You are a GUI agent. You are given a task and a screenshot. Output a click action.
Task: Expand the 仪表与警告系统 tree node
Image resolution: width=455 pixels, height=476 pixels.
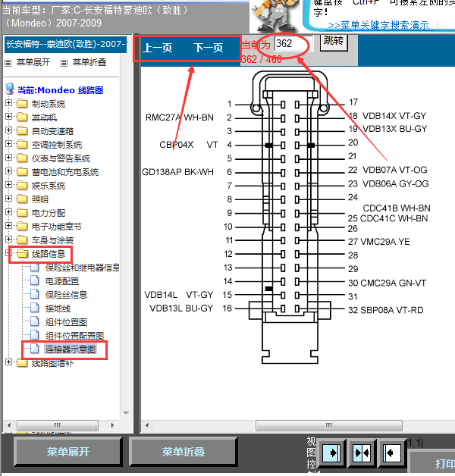point(9,158)
